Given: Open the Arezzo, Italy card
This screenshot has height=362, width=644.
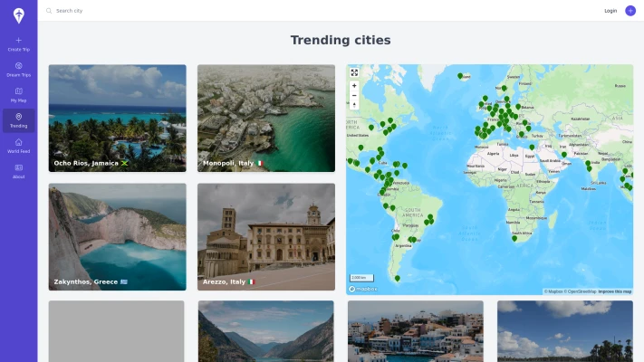Looking at the screenshot, I should (266, 237).
